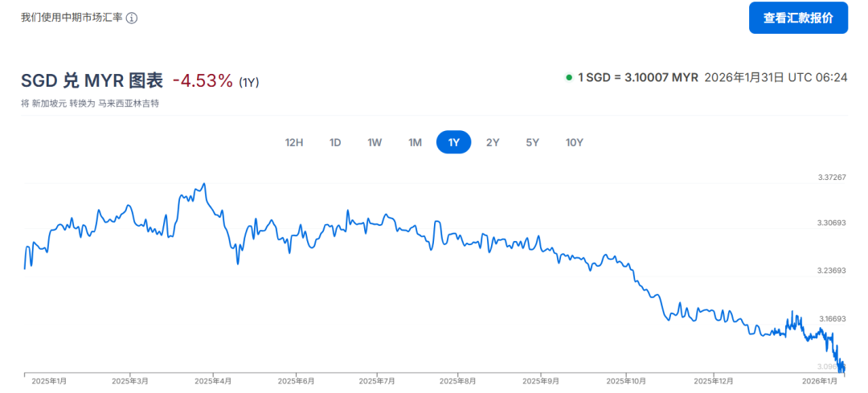Click the 我们使用中期市场汇率 text
The image size is (868, 393).
[72, 18]
